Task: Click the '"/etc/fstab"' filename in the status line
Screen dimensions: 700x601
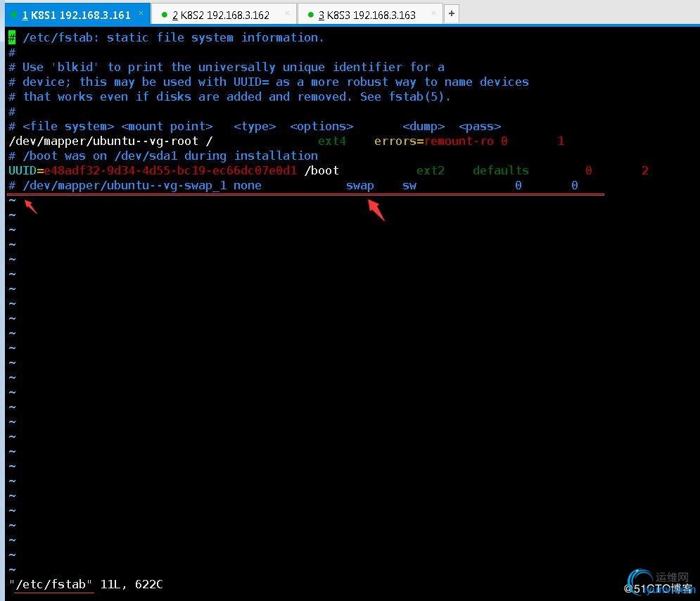Action: pyautogui.click(x=51, y=584)
